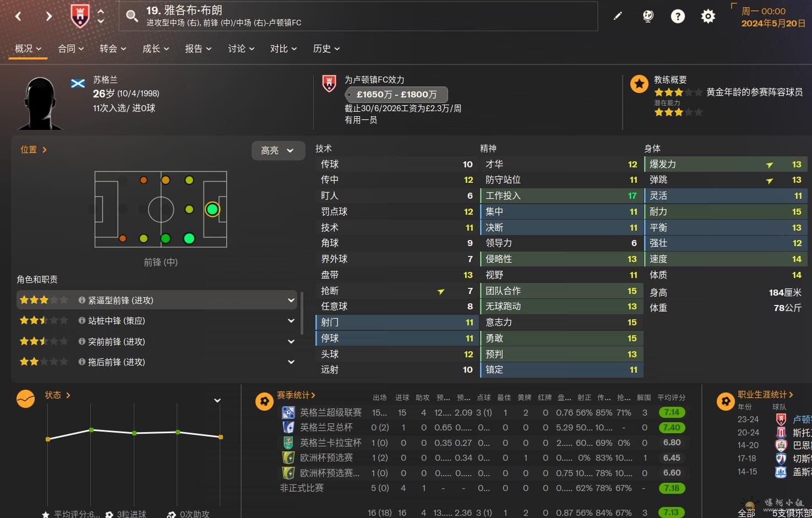The image size is (812, 518).
Task: Open the 转会 menu tab
Action: pos(113,48)
